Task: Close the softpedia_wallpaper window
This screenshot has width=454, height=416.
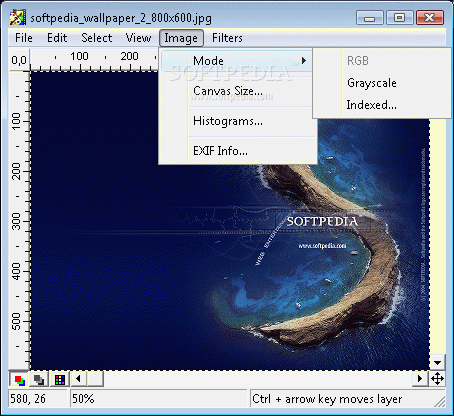Action: pos(430,18)
